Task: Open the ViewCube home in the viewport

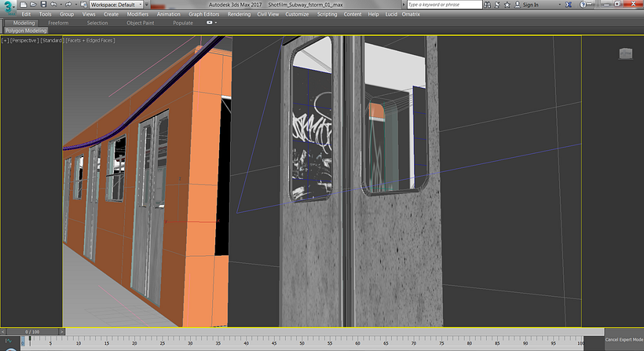Action: 625,53
